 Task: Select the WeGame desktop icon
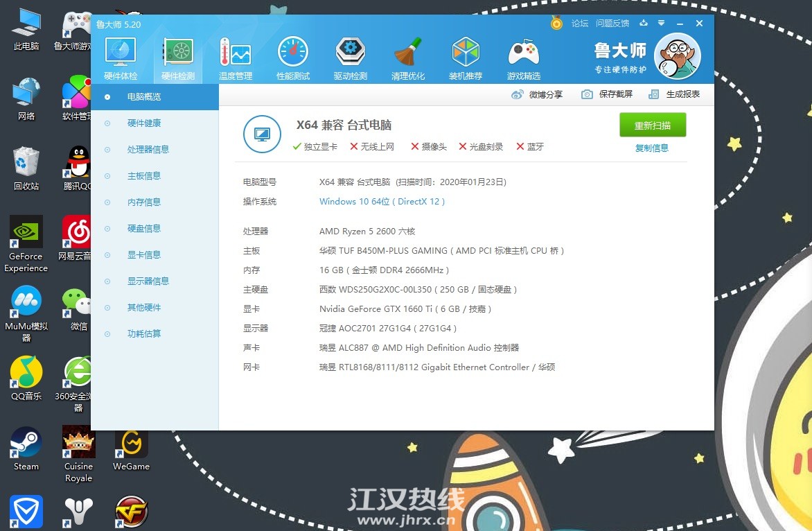click(x=131, y=449)
